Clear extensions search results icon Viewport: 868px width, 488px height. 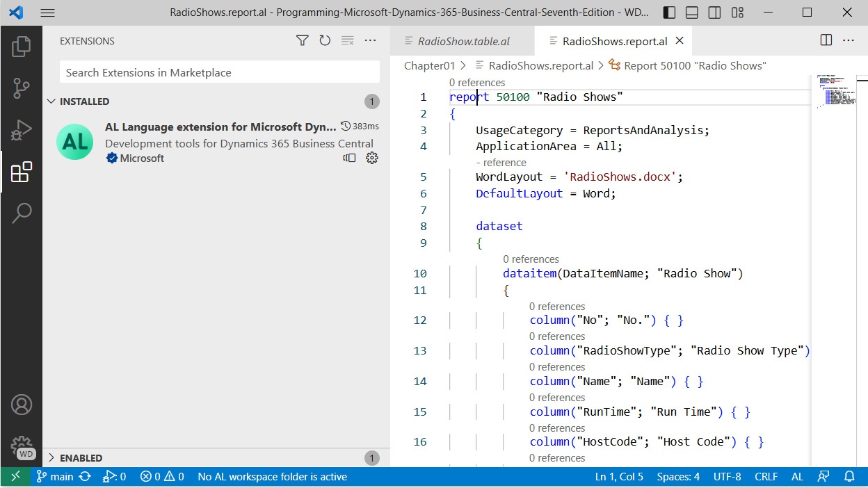point(348,41)
